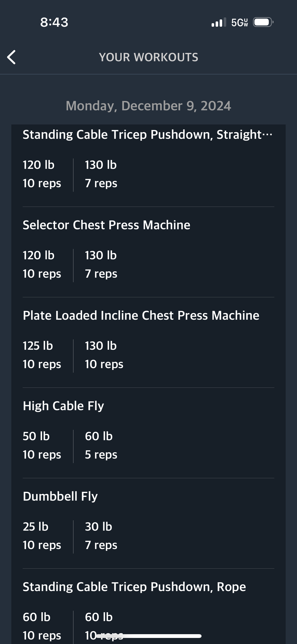The image size is (297, 644).
Task: Select High Cable Fly 50 lb set
Action: click(42, 445)
